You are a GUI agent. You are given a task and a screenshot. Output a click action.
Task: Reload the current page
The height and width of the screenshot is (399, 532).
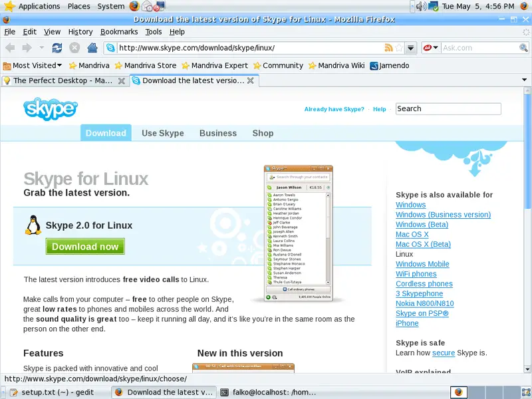57,48
